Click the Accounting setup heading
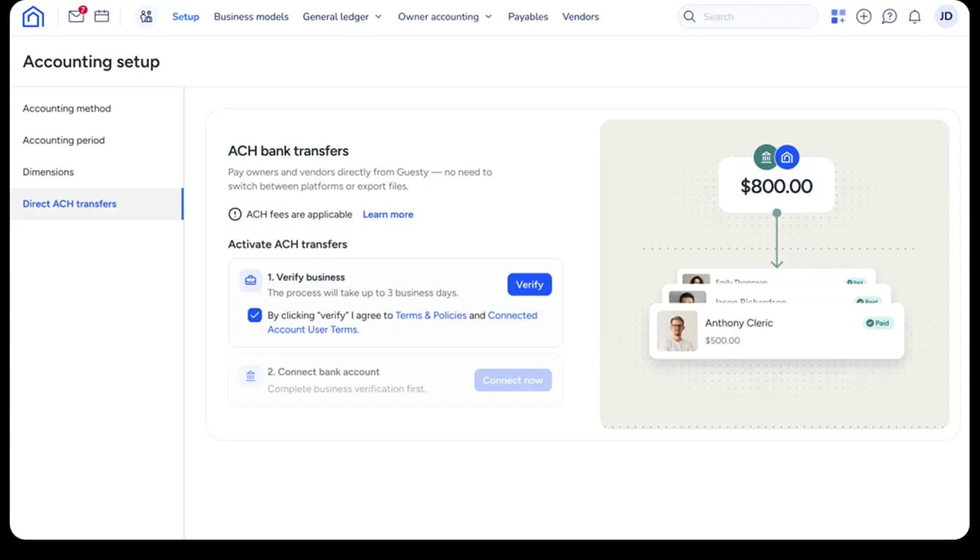 91,62
